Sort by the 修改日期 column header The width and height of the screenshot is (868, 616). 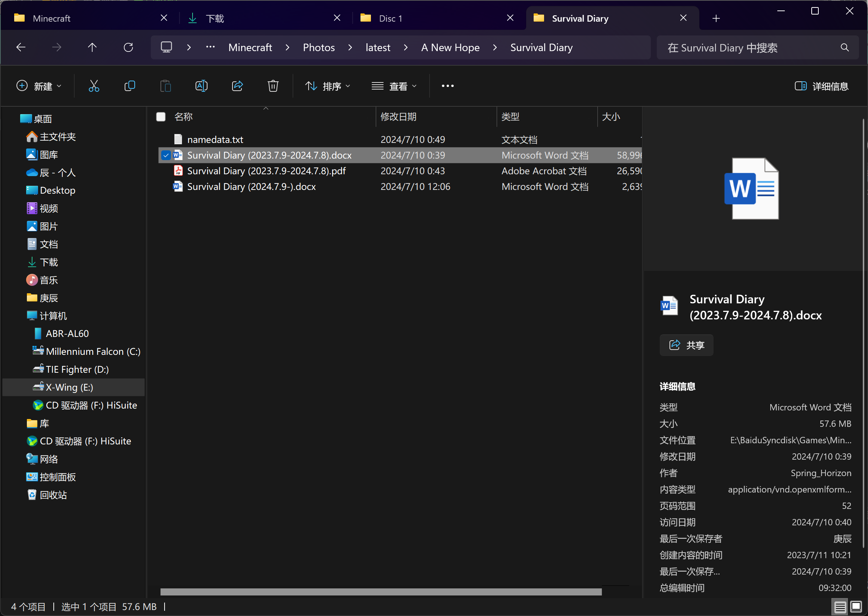[x=436, y=117]
